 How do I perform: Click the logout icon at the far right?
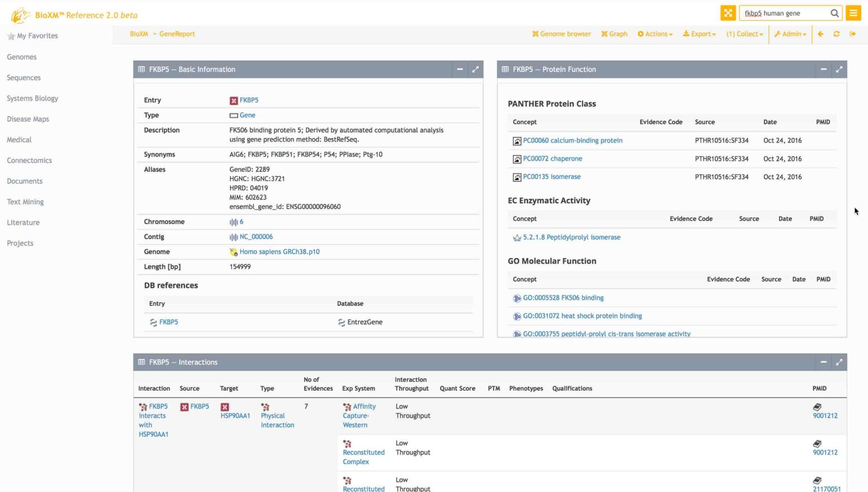[852, 34]
